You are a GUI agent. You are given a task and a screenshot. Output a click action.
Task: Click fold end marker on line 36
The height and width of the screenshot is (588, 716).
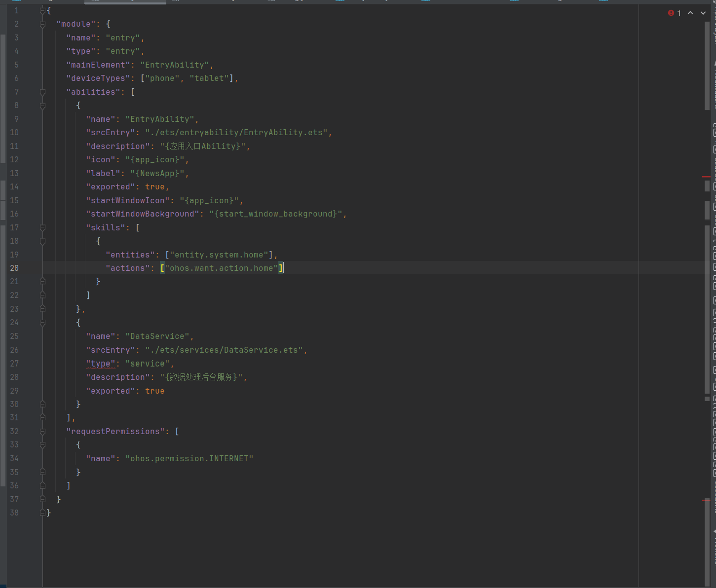pyautogui.click(x=42, y=485)
